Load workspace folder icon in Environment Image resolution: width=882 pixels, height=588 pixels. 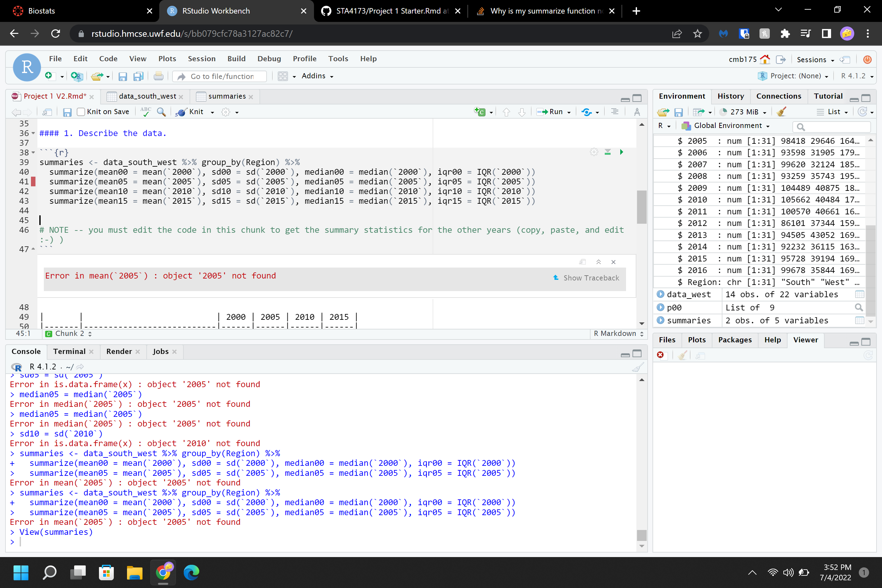click(x=663, y=112)
